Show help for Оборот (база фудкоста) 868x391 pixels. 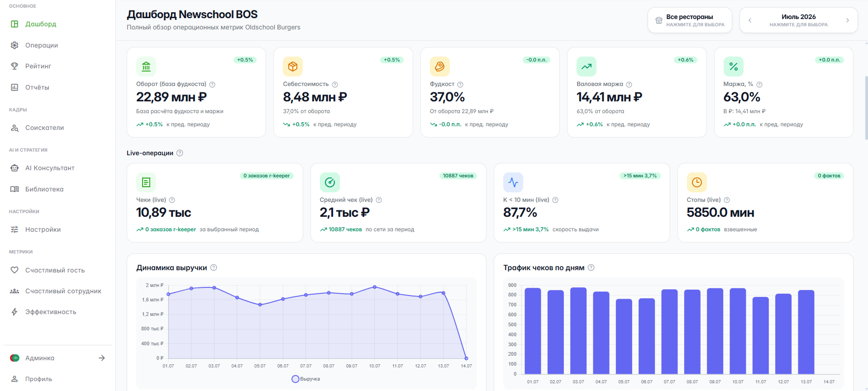(212, 85)
